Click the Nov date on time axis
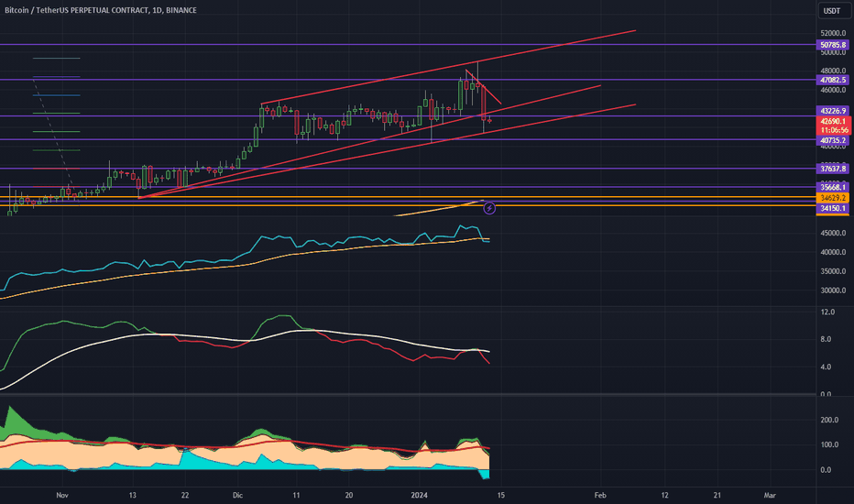 click(x=62, y=495)
